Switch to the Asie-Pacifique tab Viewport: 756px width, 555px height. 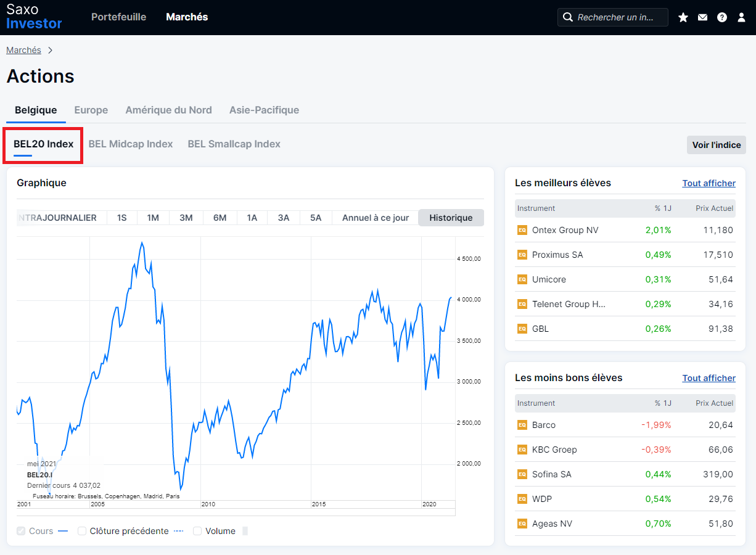264,110
